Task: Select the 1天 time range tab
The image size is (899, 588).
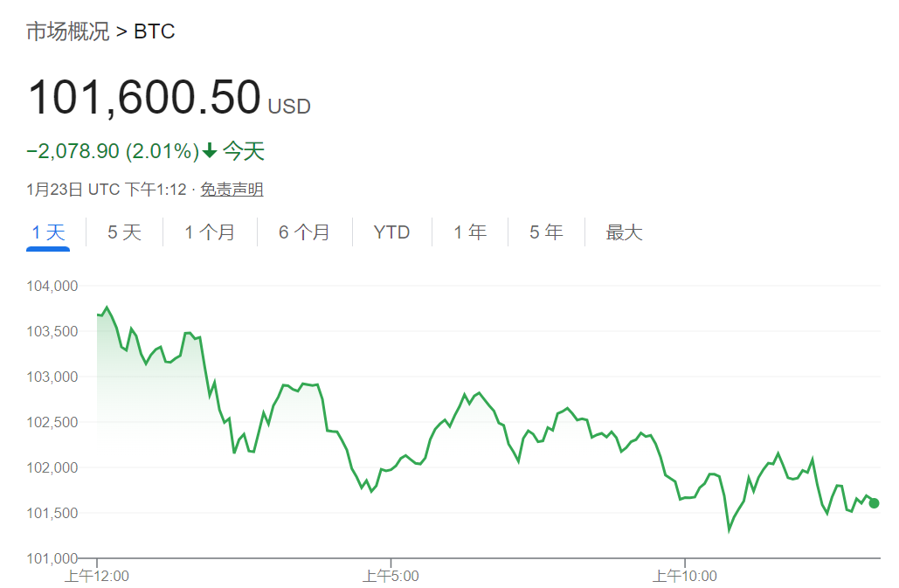Action: 48,232
